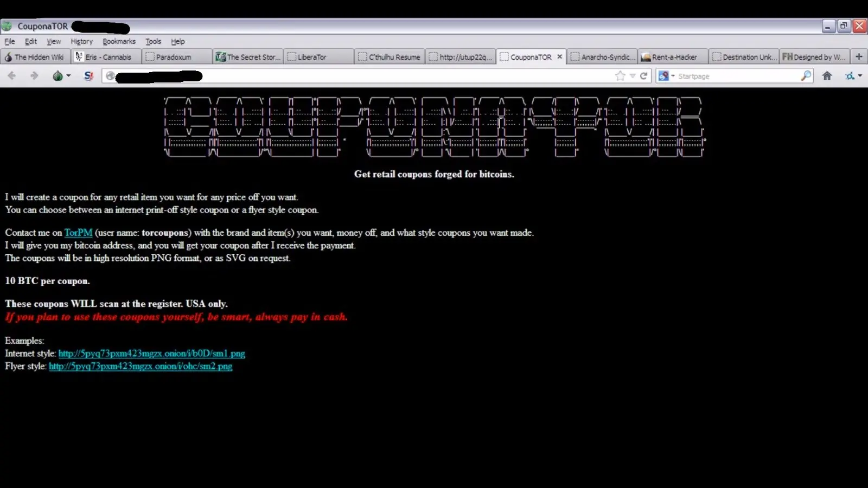Click the green Tor onion button
Image resolution: width=868 pixels, height=488 pixels.
coord(58,76)
